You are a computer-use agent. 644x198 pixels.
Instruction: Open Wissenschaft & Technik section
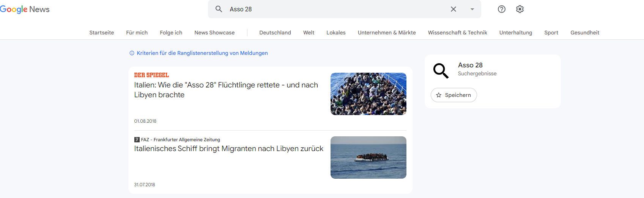pyautogui.click(x=458, y=33)
